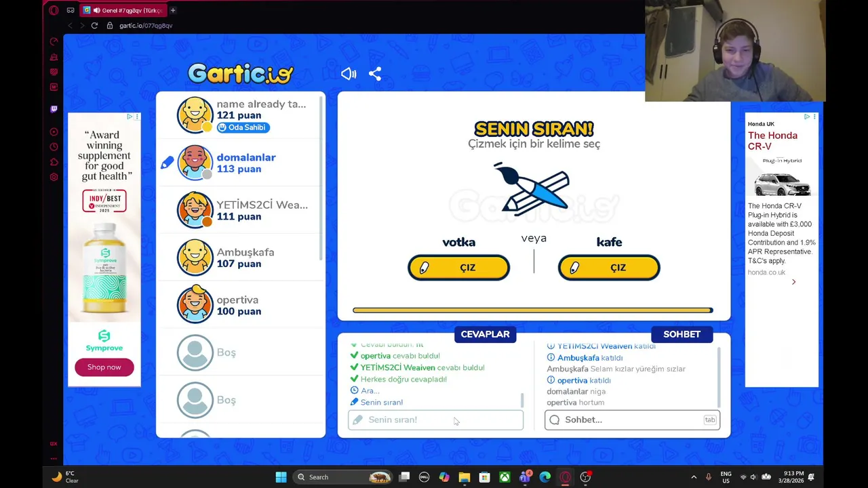
Task: Open Xbox app from taskbar
Action: click(x=505, y=477)
